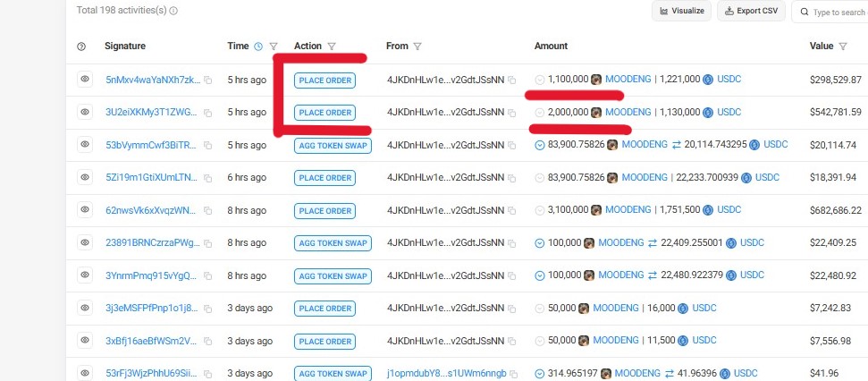Viewport: 868px width, 381px height.
Task: Toggle time format clock icon
Action: click(258, 47)
